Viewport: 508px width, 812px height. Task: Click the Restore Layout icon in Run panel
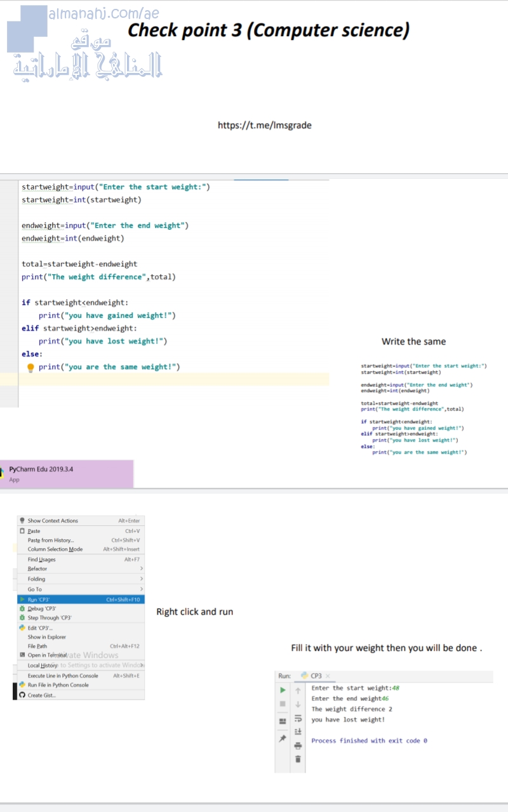click(283, 721)
